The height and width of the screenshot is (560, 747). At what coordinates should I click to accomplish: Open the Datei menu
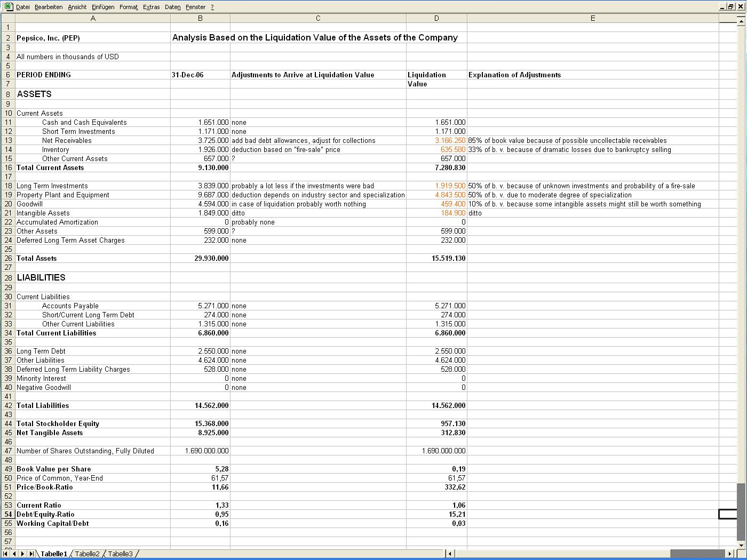tap(23, 7)
